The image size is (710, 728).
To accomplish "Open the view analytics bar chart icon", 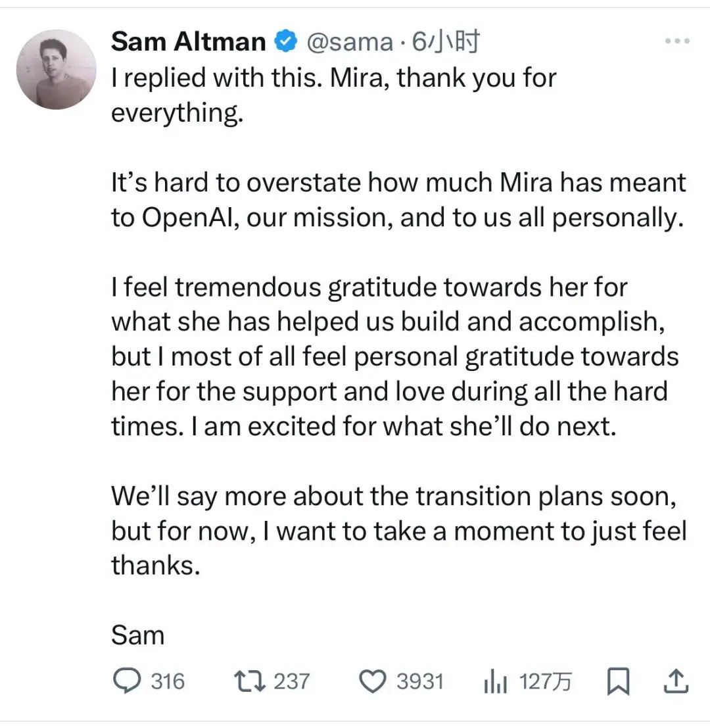I will 494,683.
